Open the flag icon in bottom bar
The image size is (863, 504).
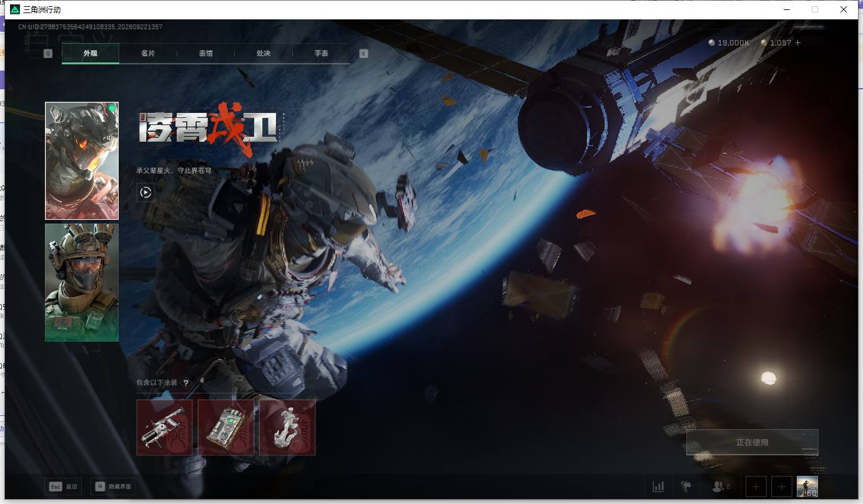(x=686, y=487)
